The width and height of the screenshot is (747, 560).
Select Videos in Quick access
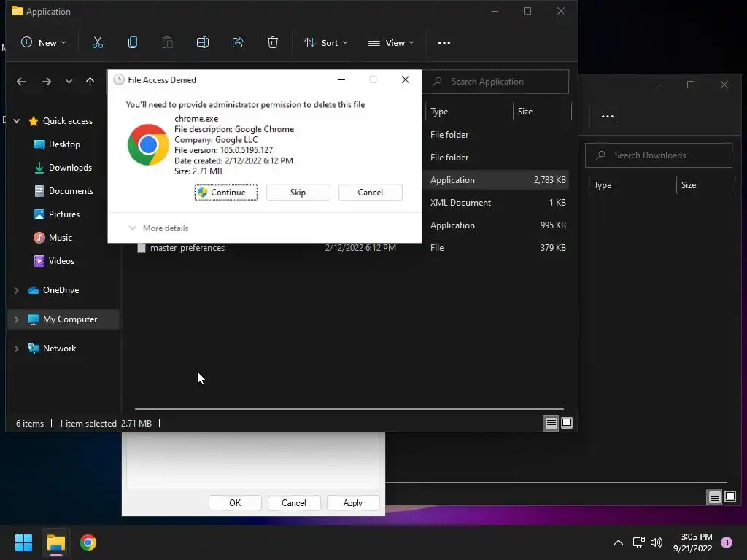coord(54,261)
